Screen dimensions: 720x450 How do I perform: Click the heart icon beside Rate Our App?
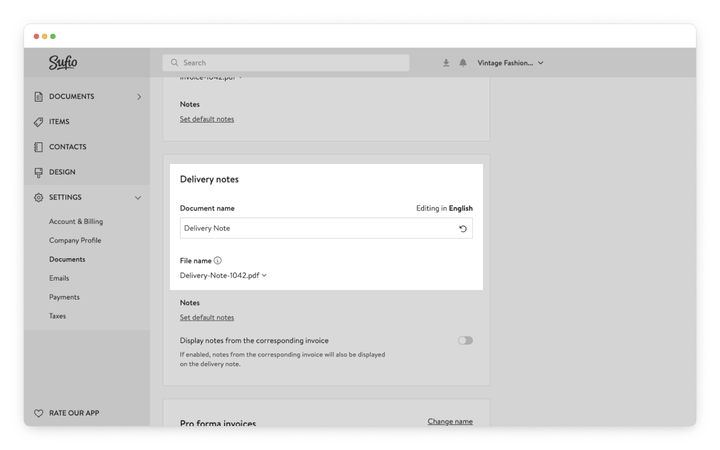(x=39, y=413)
